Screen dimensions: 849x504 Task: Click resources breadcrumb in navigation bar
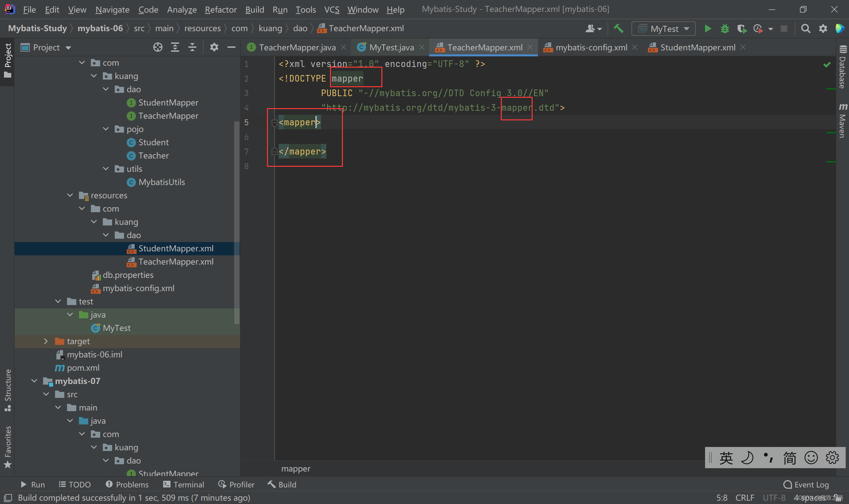click(x=202, y=29)
